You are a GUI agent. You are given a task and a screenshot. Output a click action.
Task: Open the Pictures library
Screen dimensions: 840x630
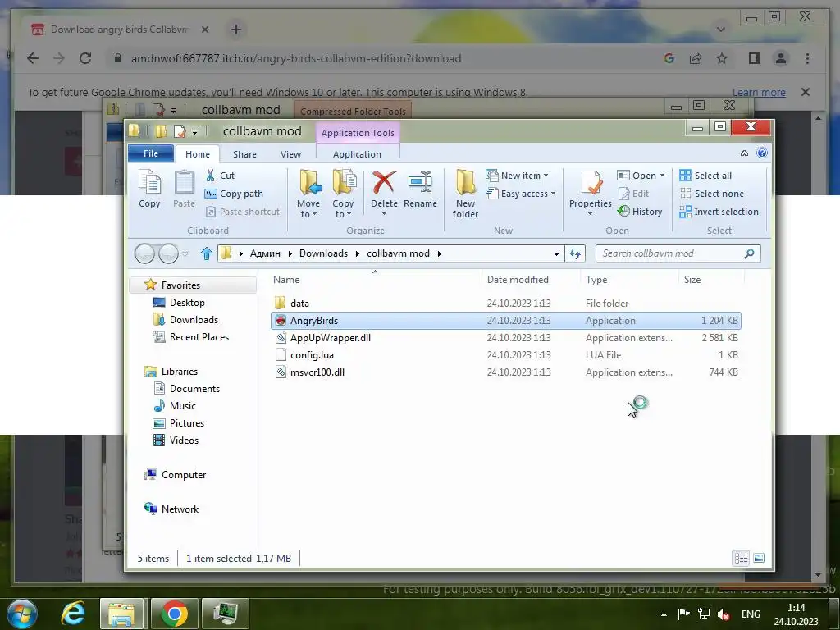179,422
